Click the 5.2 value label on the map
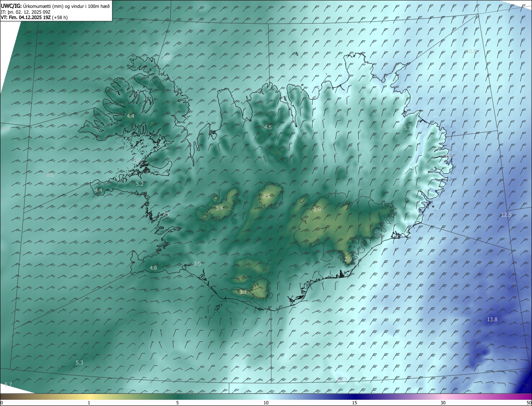Viewport: 532px width, 406px height. click(140, 183)
